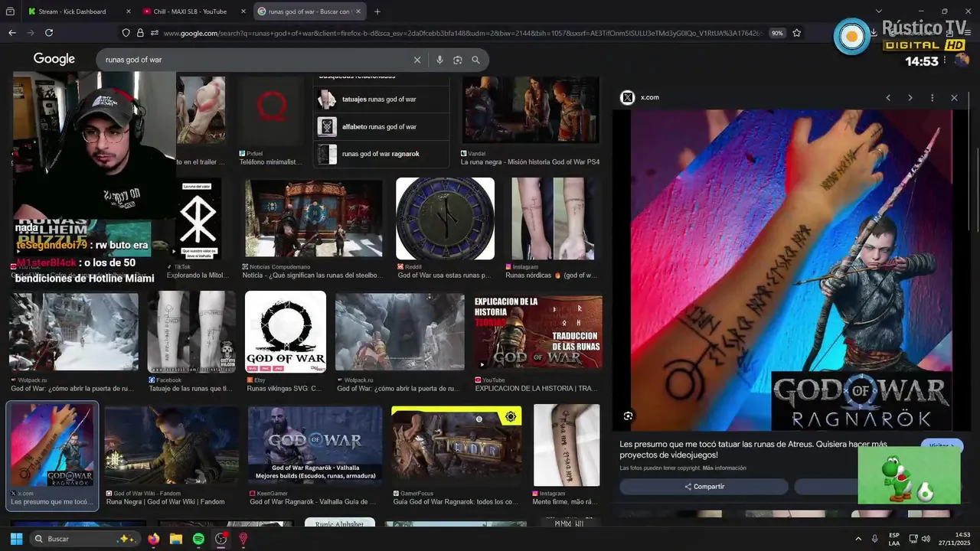
Task: Open GamerFocus Guía Ragnarok thumbnail
Action: 456,445
